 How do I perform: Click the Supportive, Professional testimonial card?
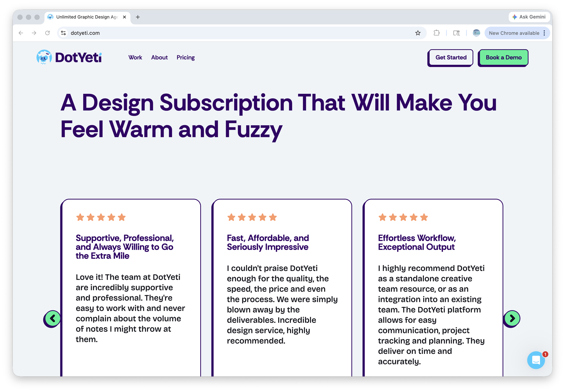[x=130, y=287]
